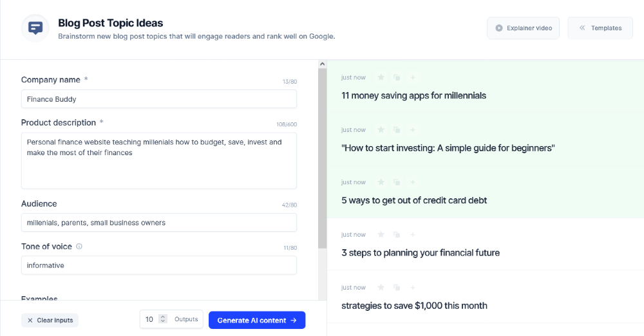The image size is (644, 336).
Task: Click the Product description text area
Action: pyautogui.click(x=159, y=161)
